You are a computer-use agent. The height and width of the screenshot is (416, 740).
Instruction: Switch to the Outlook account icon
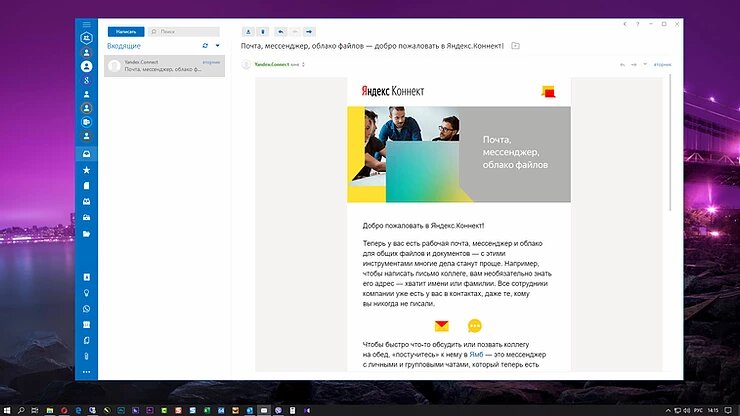tap(86, 122)
